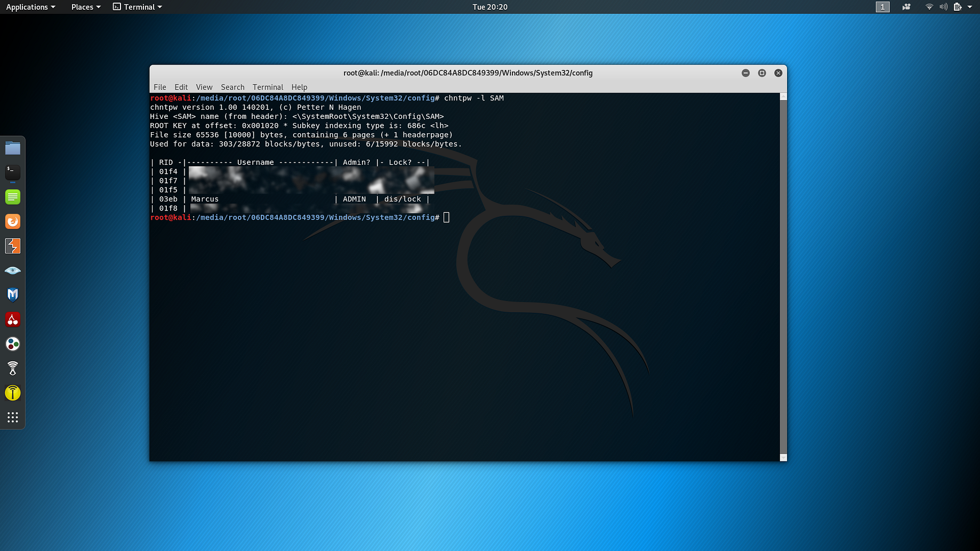Viewport: 980px width, 551px height.
Task: Click the blue eye icon in the dock
Action: tap(13, 270)
